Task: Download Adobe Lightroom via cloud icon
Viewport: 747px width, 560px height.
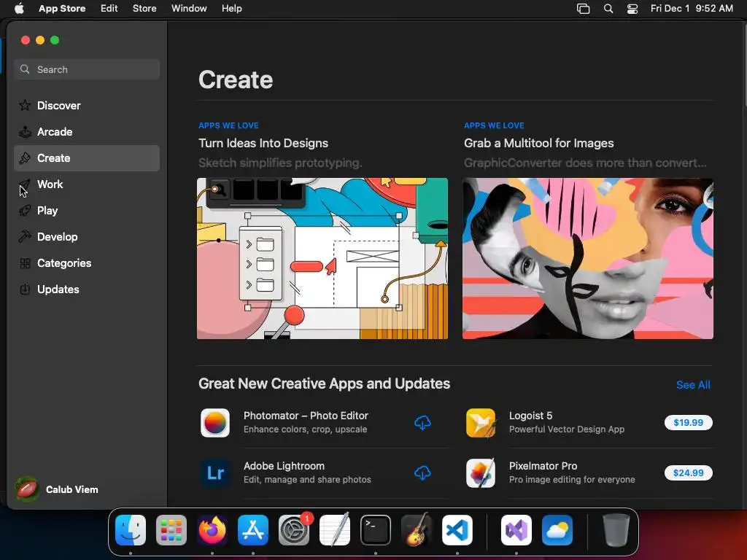Action: click(x=422, y=472)
